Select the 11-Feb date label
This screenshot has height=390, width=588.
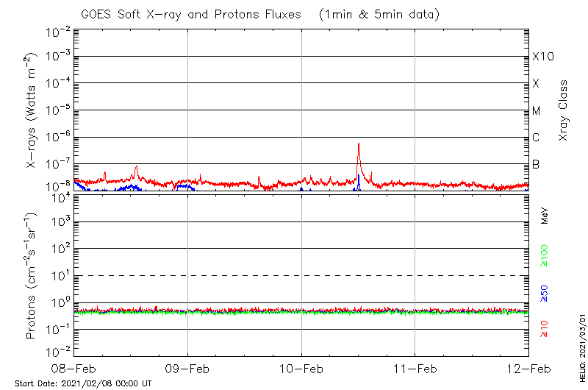click(415, 368)
